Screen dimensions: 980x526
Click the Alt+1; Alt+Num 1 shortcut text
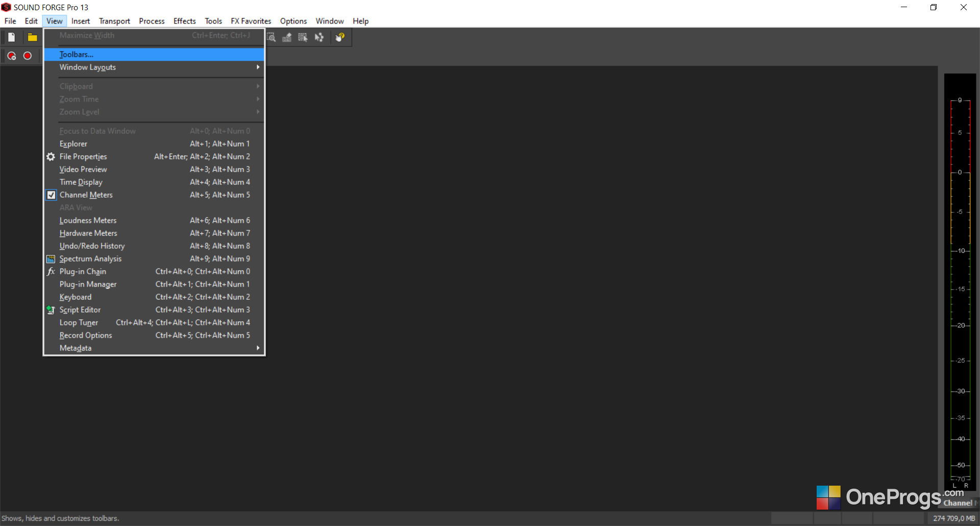pos(220,144)
